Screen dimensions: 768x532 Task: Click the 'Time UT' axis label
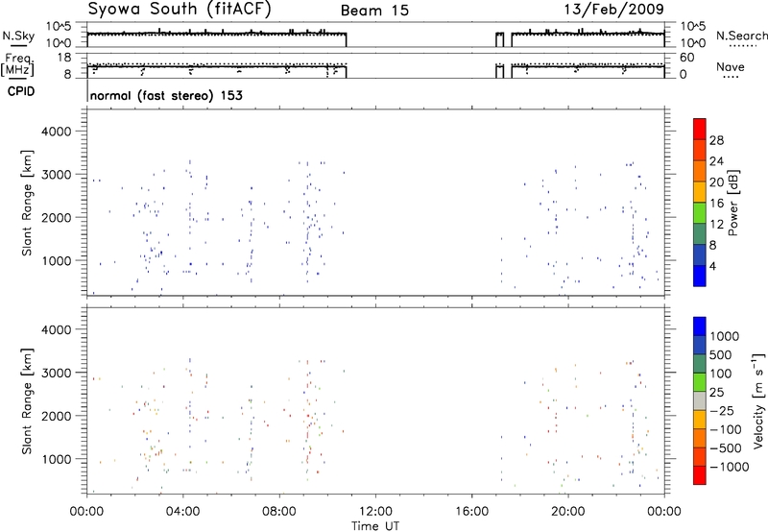pyautogui.click(x=375, y=526)
